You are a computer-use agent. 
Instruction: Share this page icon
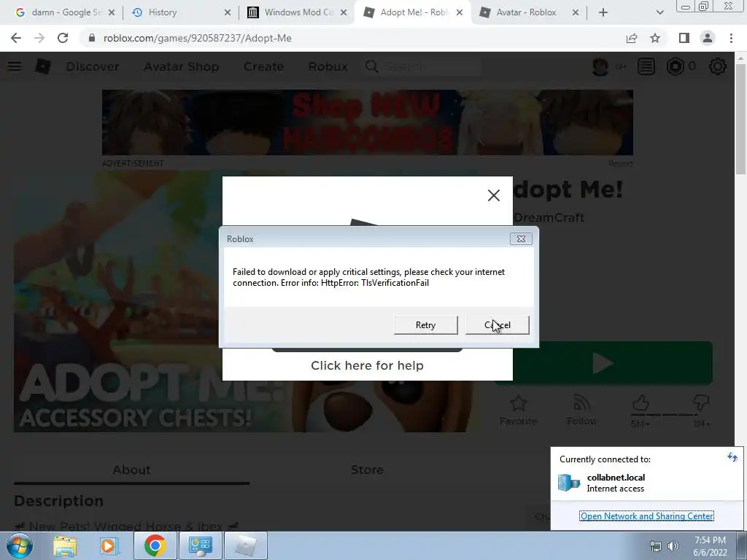(x=632, y=38)
